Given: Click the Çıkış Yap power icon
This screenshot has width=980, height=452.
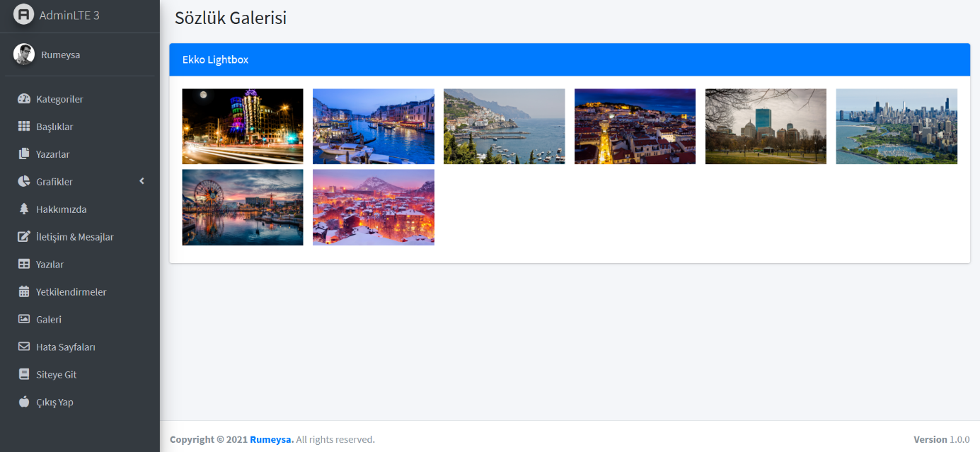Looking at the screenshot, I should (23, 402).
